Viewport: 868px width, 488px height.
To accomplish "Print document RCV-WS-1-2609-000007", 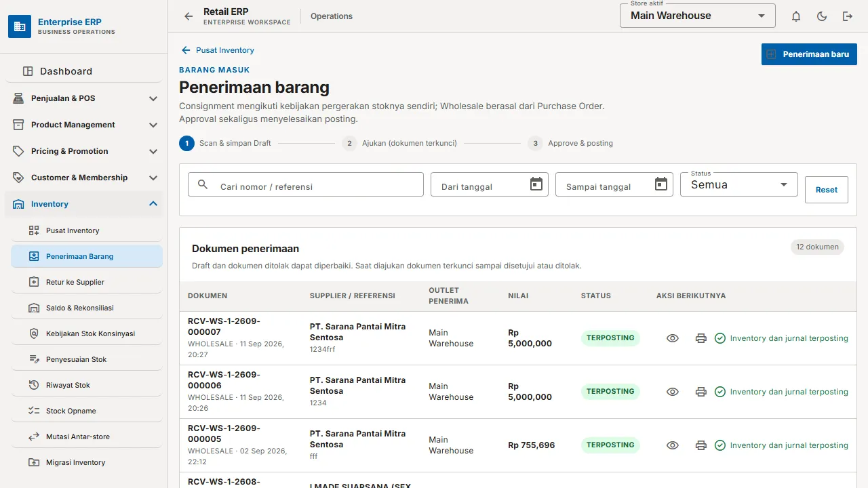I will coord(701,338).
